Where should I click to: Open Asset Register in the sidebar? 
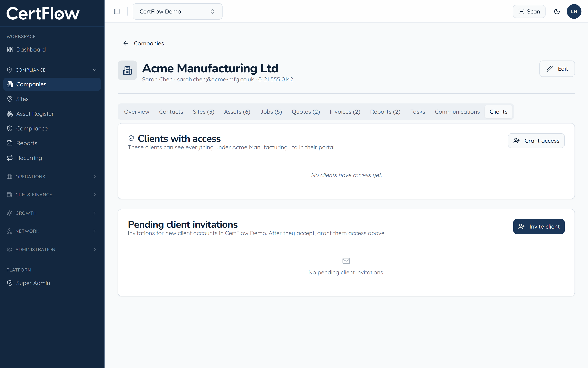(52, 114)
